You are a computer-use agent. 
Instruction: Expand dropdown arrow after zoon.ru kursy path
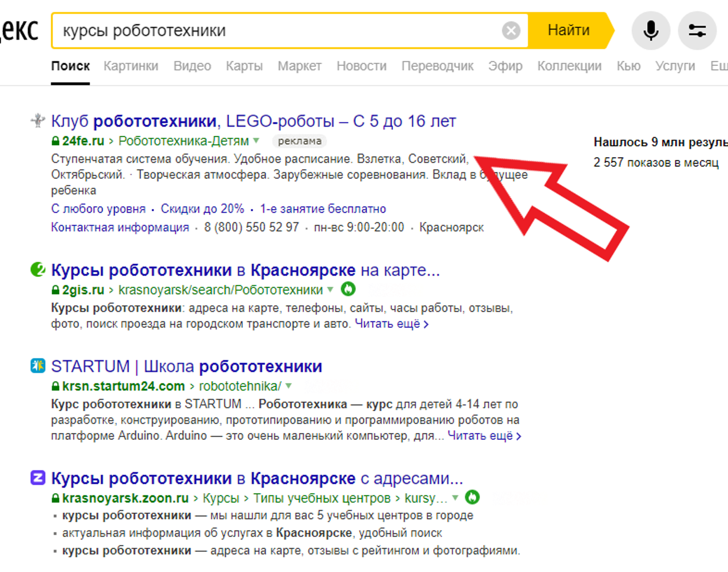(455, 498)
